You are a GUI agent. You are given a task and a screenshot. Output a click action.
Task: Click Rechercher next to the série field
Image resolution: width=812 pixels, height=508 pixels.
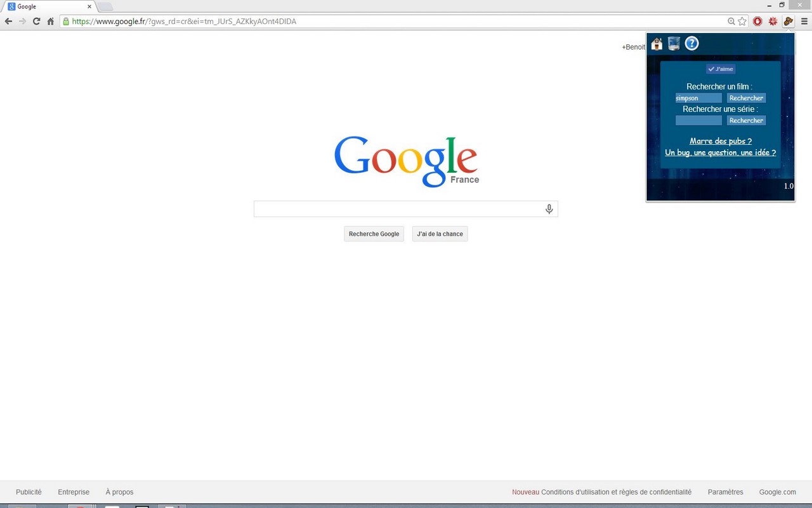point(746,120)
